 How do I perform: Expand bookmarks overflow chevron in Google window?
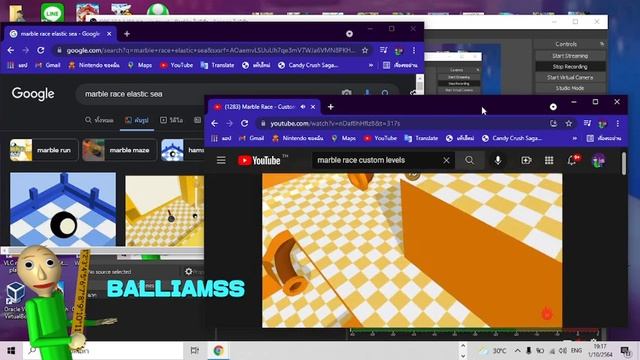[x=371, y=65]
